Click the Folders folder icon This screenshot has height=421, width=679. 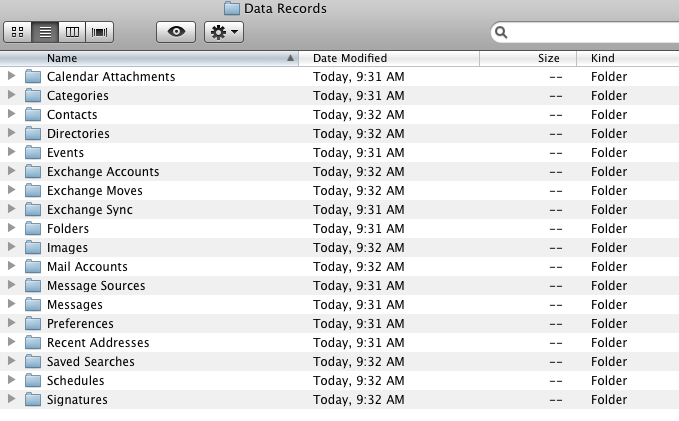point(33,228)
